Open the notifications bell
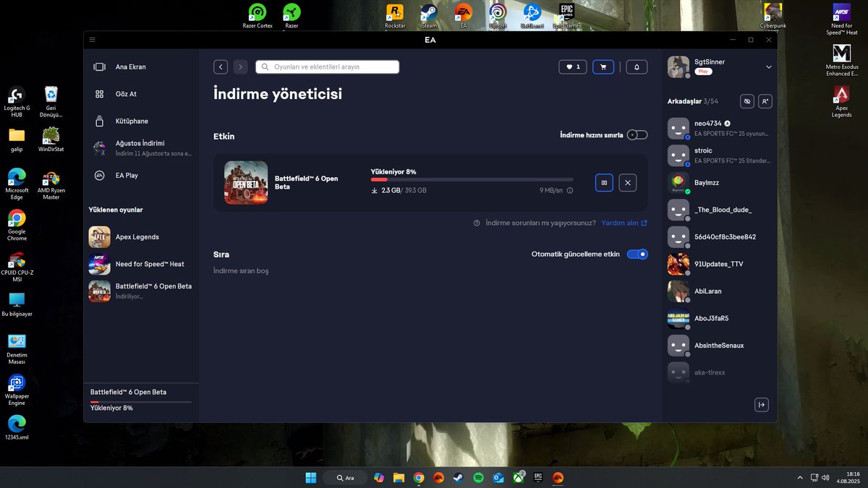 pos(637,67)
